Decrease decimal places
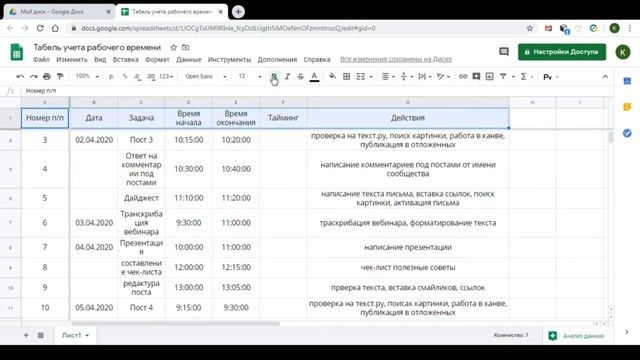 pos(138,76)
